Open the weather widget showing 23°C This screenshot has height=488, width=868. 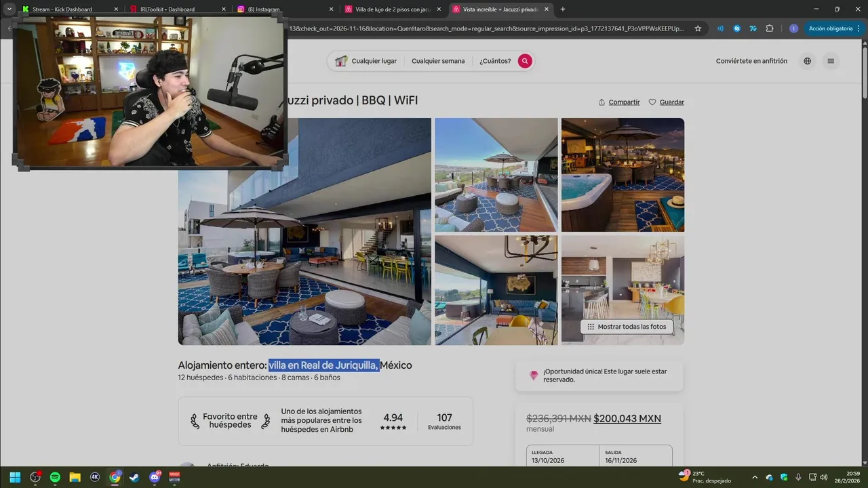point(705,477)
